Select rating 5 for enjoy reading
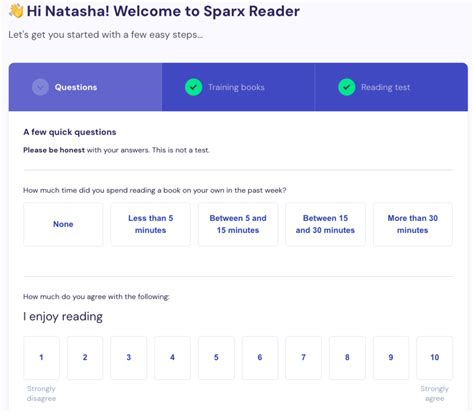Viewport: 474px width, 412px height. coord(216,358)
